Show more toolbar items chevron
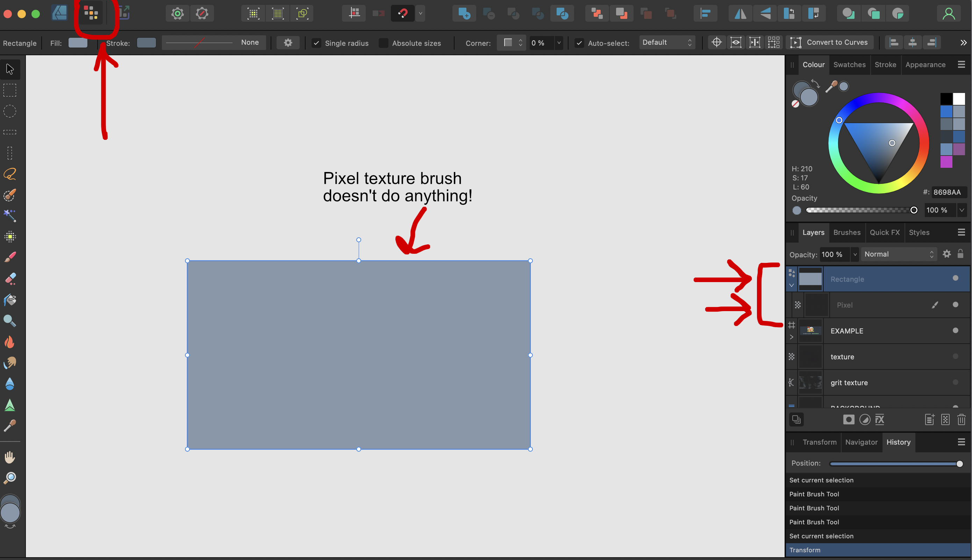 pyautogui.click(x=963, y=43)
